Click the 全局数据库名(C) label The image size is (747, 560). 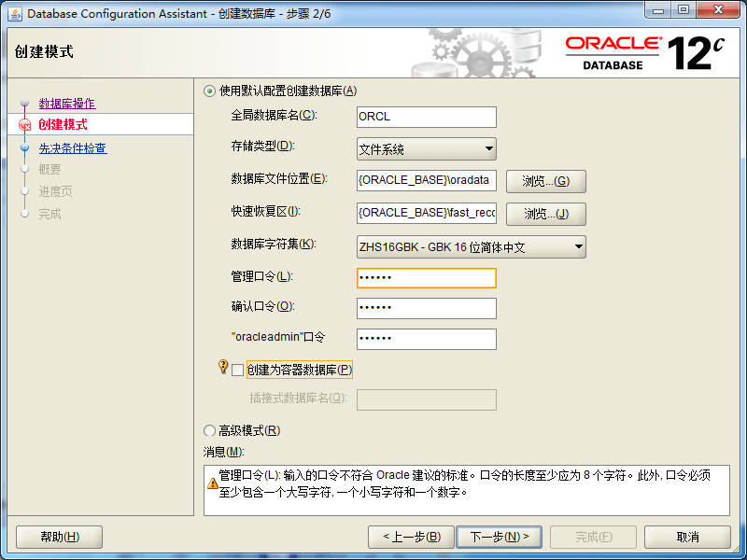(274, 115)
